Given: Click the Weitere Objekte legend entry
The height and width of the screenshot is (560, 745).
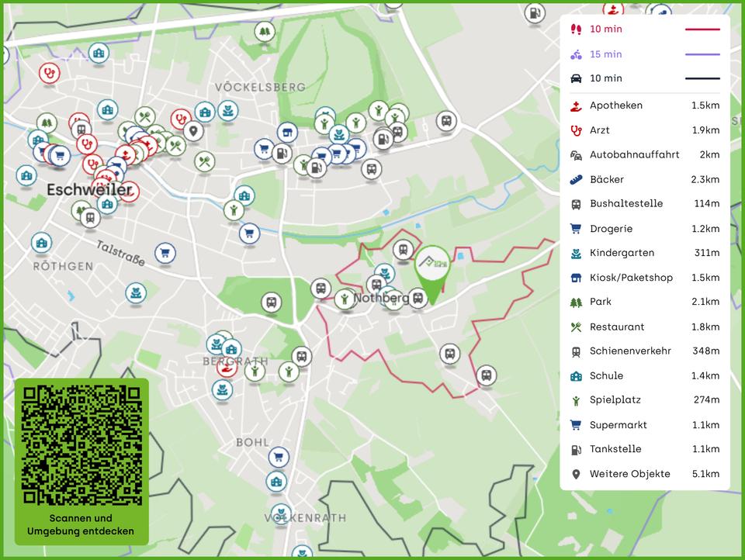Looking at the screenshot, I should 629,474.
